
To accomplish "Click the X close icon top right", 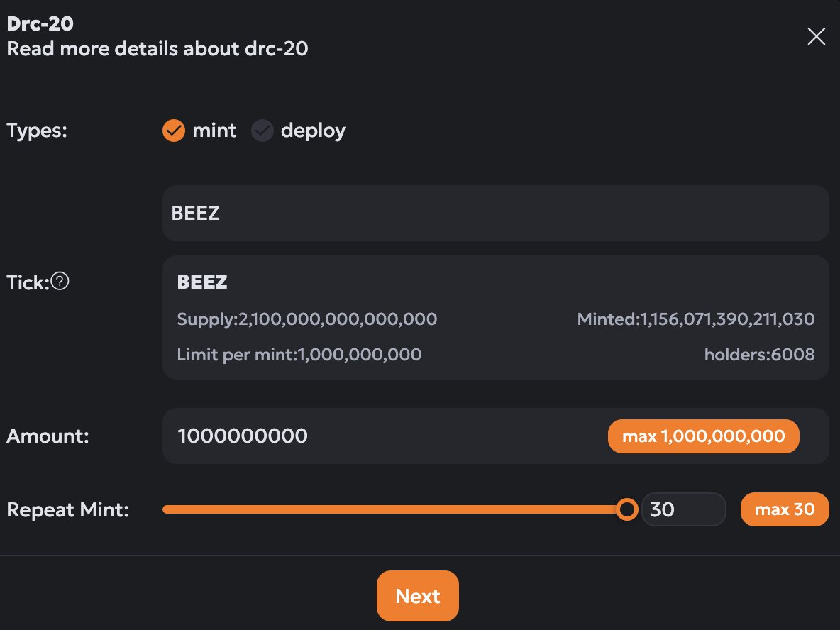I will point(816,36).
